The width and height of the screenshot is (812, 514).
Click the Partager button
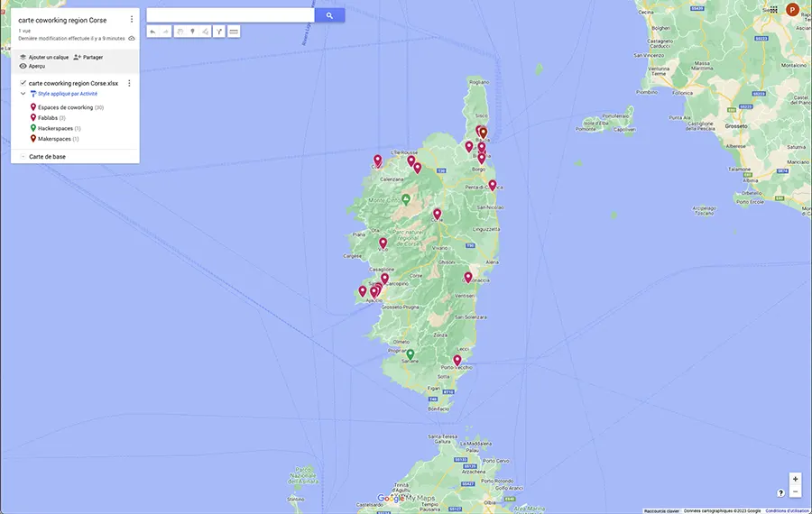[88, 57]
